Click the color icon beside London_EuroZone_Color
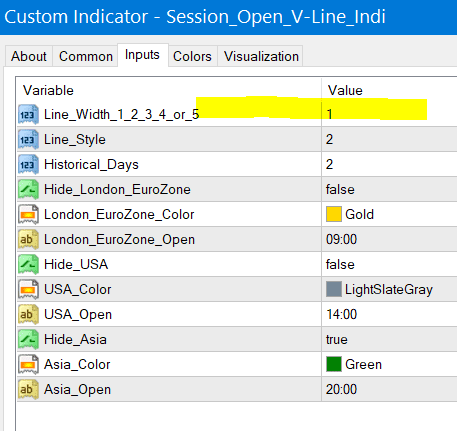Viewport: 457px width, 431px height. 28,214
